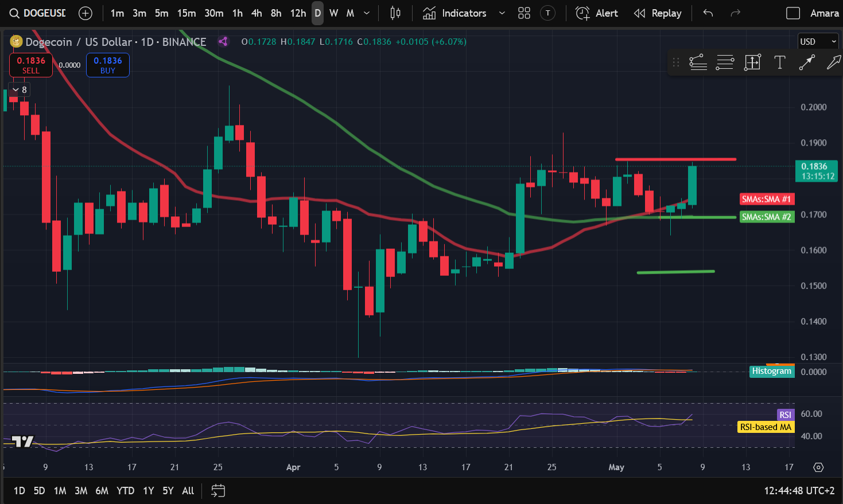This screenshot has width=843, height=504.
Task: Select the measure tool in drawing toolbar
Action: point(752,62)
